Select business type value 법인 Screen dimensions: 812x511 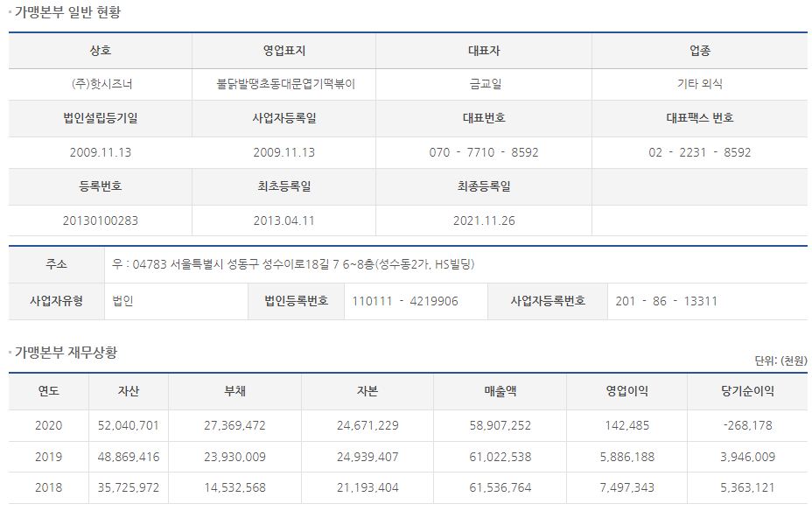[x=122, y=301]
